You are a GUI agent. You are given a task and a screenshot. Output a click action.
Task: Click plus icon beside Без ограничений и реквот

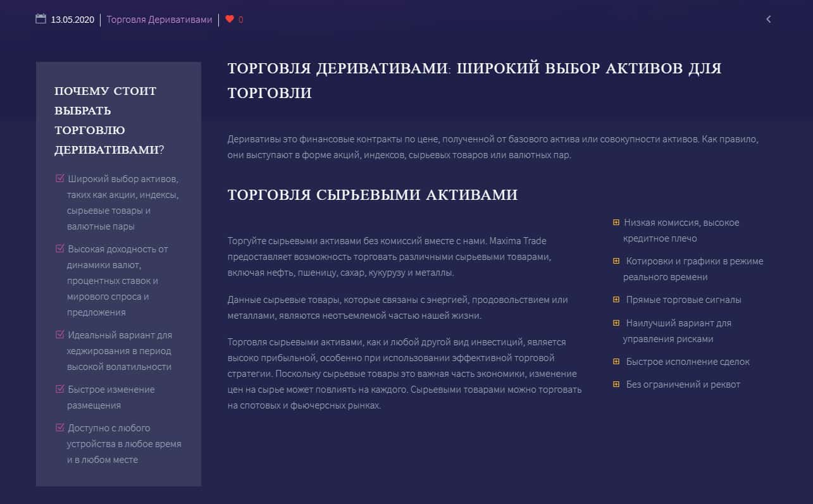pos(616,384)
